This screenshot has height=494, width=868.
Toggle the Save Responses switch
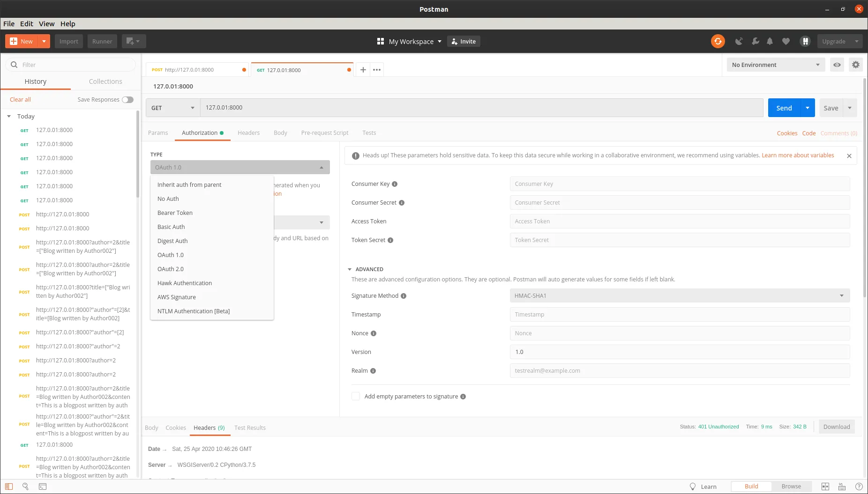pyautogui.click(x=127, y=99)
